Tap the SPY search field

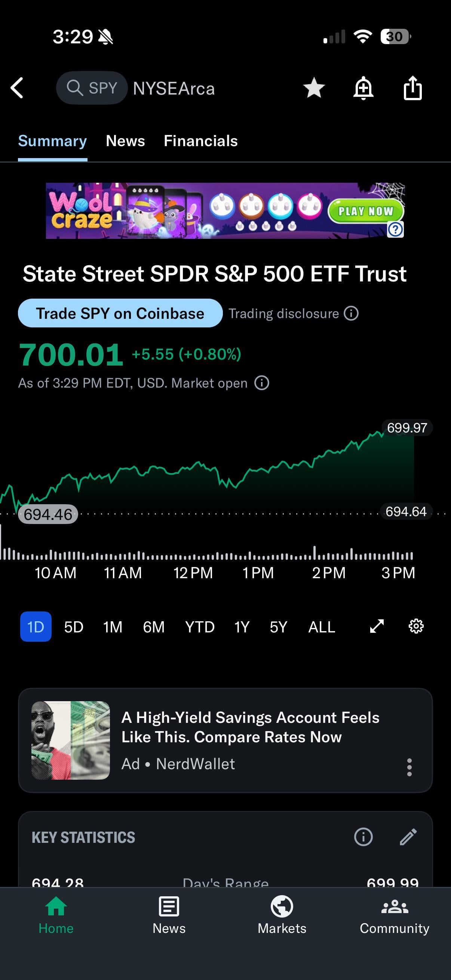click(92, 88)
